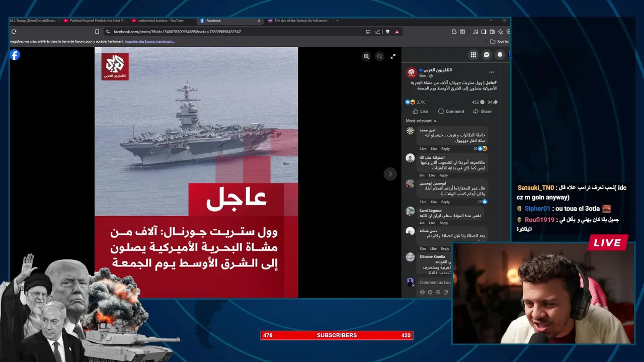Open Facebook Messenger icon
644x362 pixels.
(487, 55)
